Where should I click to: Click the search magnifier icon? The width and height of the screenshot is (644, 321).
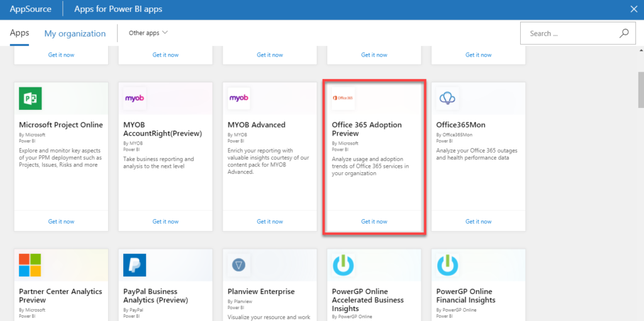pyautogui.click(x=624, y=33)
